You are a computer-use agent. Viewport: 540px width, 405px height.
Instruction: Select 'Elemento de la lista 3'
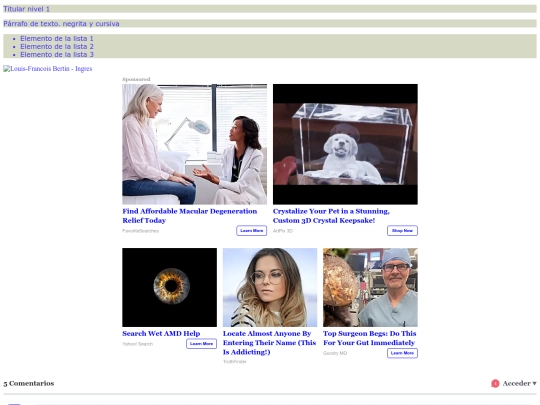click(x=57, y=54)
